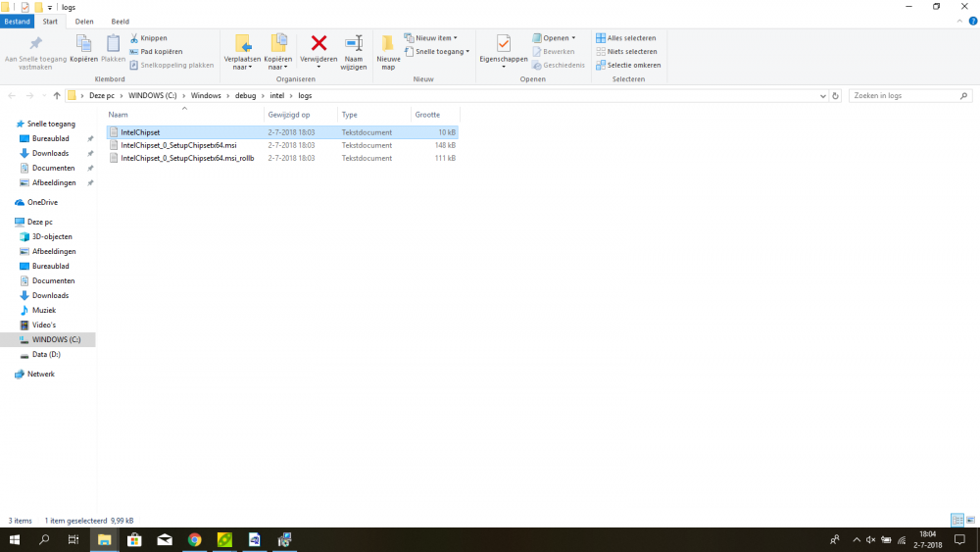The image size is (980, 552).
Task: Sort by Gewijzigd op column
Action: tap(301, 115)
